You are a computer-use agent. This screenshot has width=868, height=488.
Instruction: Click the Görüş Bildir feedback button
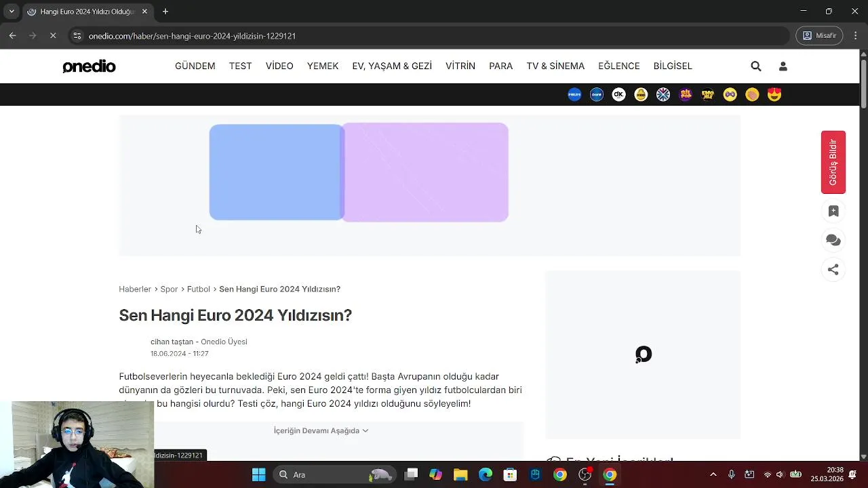coord(833,162)
